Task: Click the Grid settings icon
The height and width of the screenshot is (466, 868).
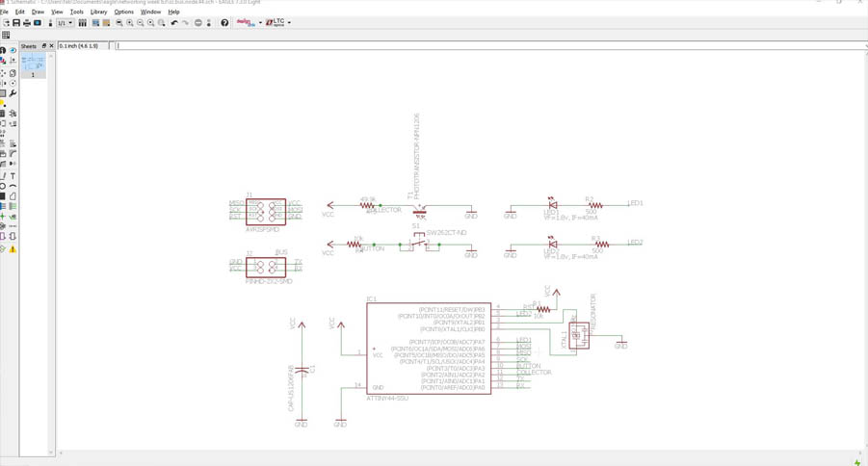Action: point(6,35)
